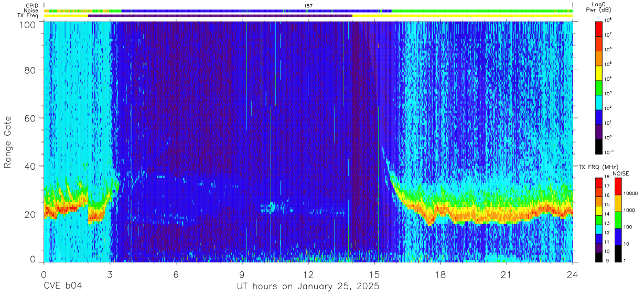
Task: Click the CVE b04 radar beam label
Action: 62,287
